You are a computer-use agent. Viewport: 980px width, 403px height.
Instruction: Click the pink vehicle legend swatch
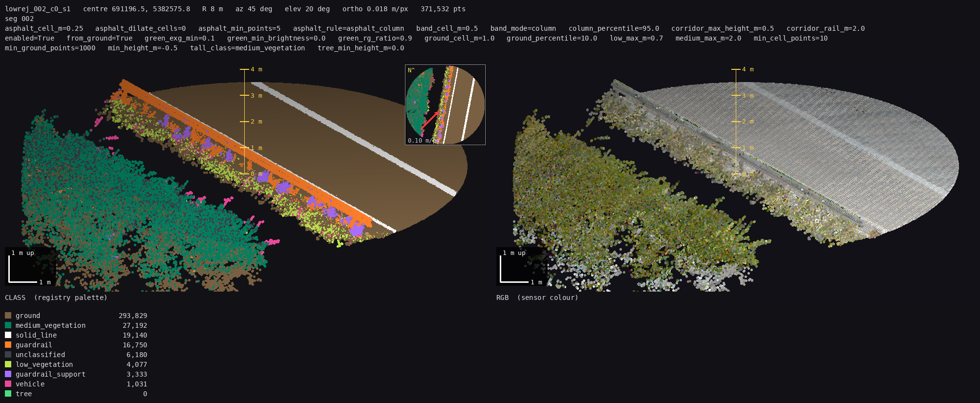(x=8, y=384)
